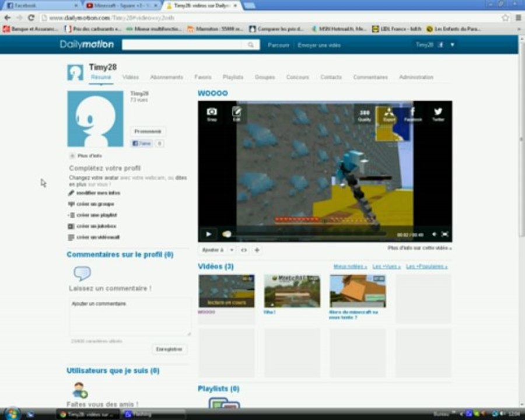The width and height of the screenshot is (525, 420).
Task: Open the Dailymotion logo homepage
Action: click(x=87, y=44)
